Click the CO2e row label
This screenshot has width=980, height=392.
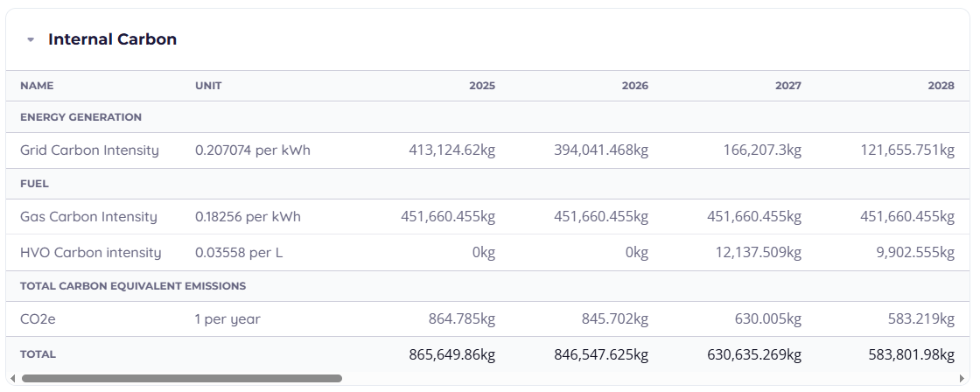pos(38,318)
